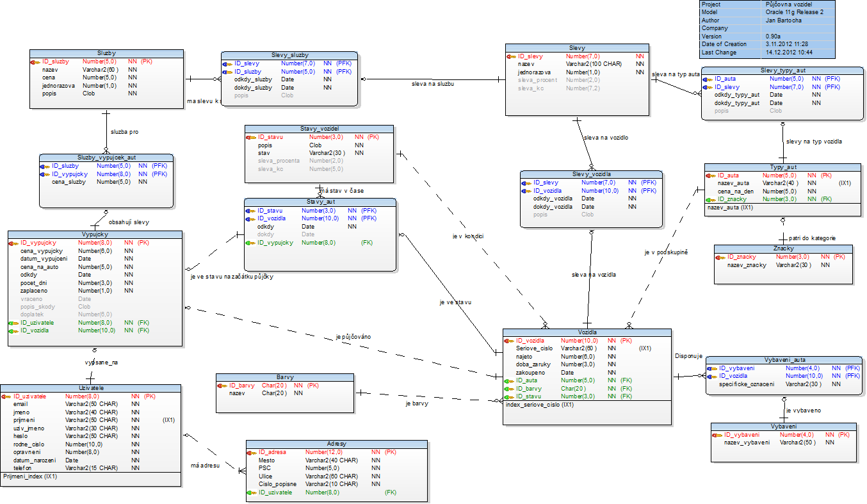Click the 'je v kondici' relationship label
The height and width of the screenshot is (504, 867).
(467, 236)
